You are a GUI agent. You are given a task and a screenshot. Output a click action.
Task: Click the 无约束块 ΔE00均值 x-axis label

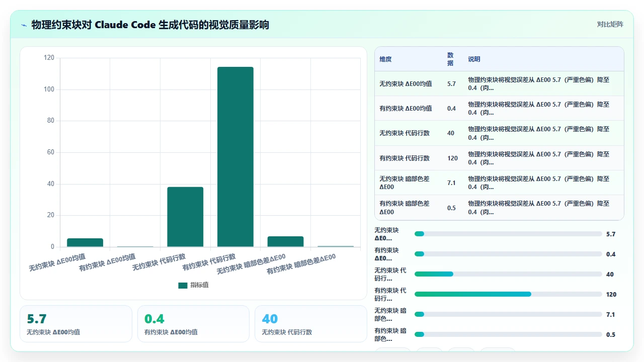point(57,262)
